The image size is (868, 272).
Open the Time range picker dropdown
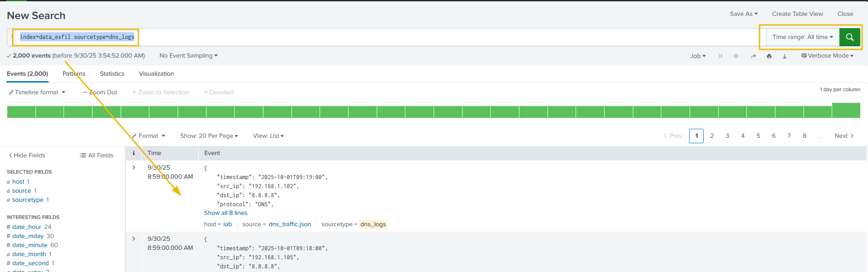coord(802,37)
